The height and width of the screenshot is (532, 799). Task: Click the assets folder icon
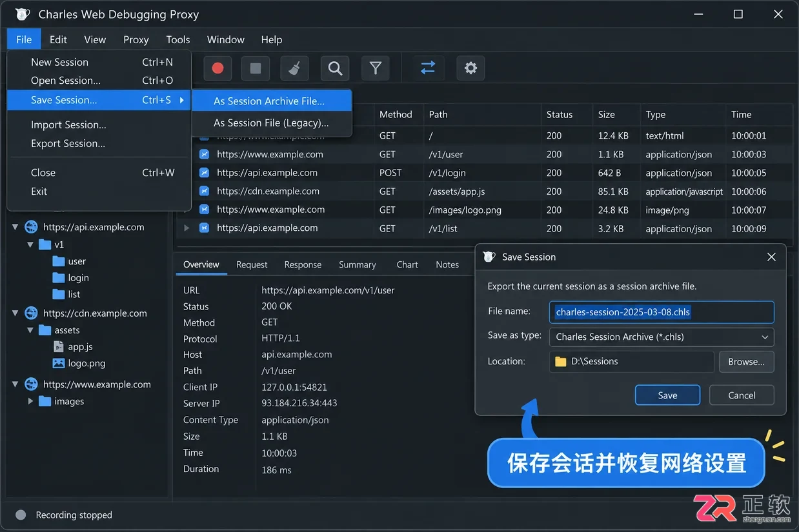[x=45, y=330]
